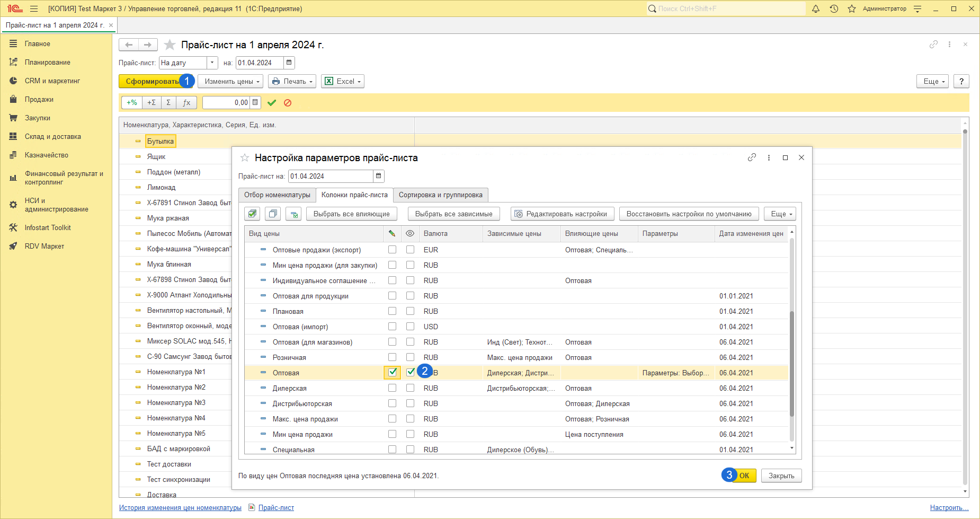The image size is (980, 519).
Task: Enable visibility checkbox for Розничная row
Action: point(410,357)
